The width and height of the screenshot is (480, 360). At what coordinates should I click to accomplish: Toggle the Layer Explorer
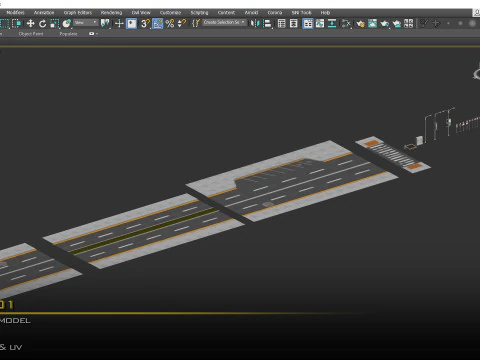click(x=294, y=23)
